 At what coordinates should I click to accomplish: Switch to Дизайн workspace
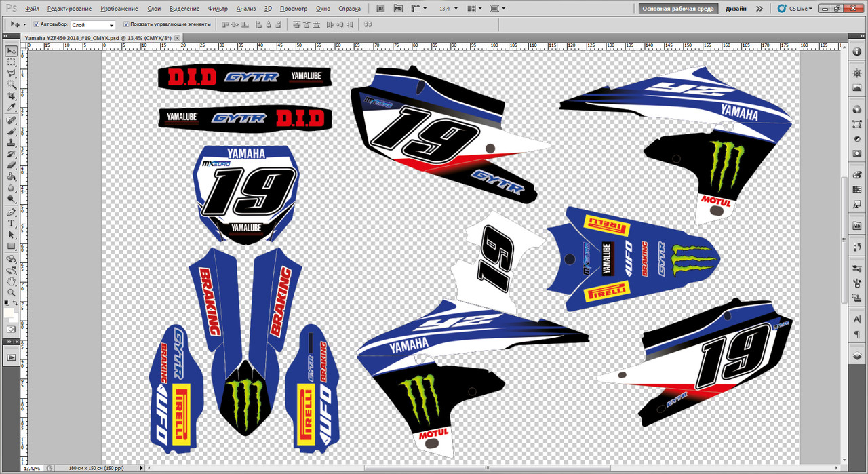[x=736, y=9]
